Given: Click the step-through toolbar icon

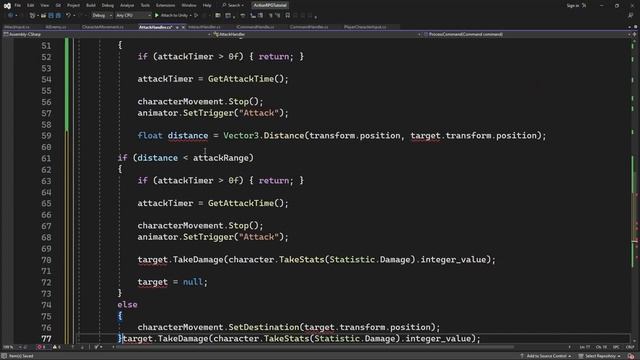Looking at the screenshot, I should coord(243,16).
